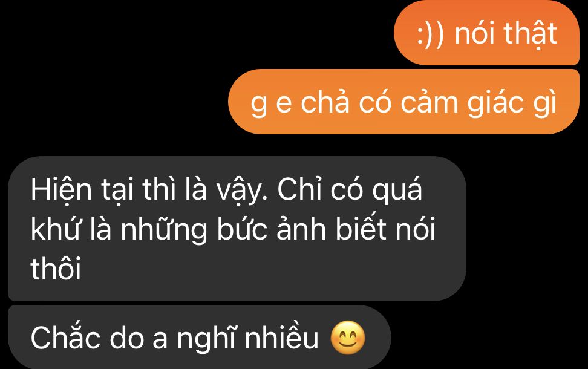Click the 'Hiện tại thì là vậy' message bubble
Viewport: 588px width, 369px height.
tap(237, 229)
